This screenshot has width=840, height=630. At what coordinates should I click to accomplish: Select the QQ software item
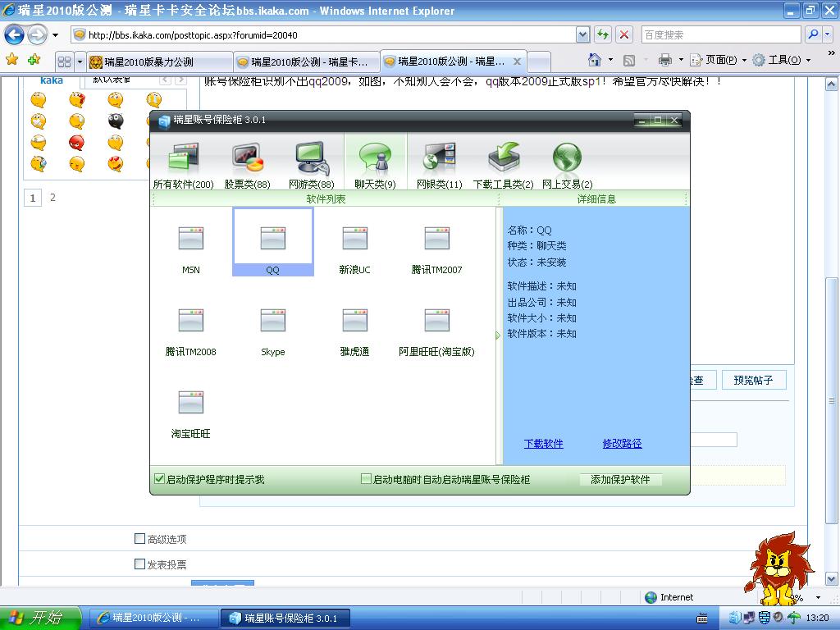(272, 242)
